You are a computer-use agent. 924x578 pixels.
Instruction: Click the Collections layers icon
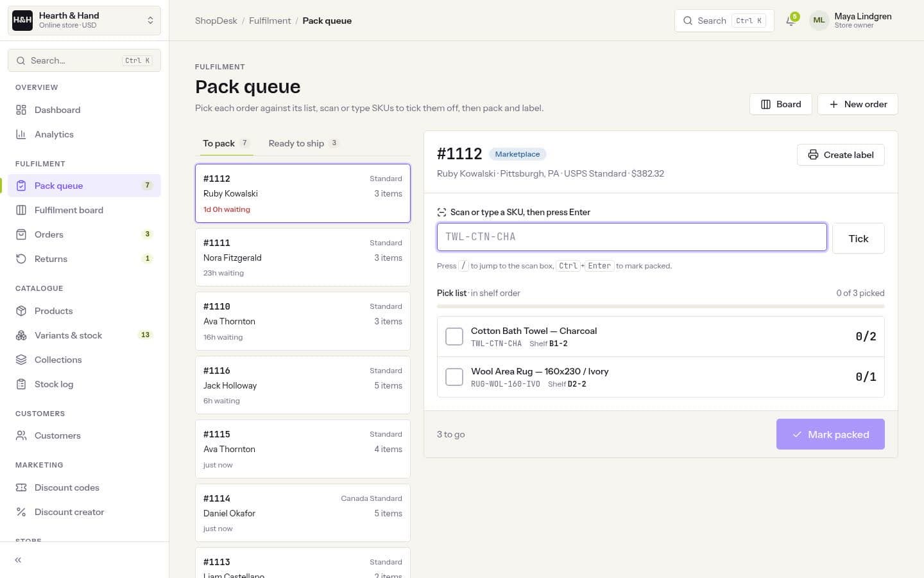(21, 360)
